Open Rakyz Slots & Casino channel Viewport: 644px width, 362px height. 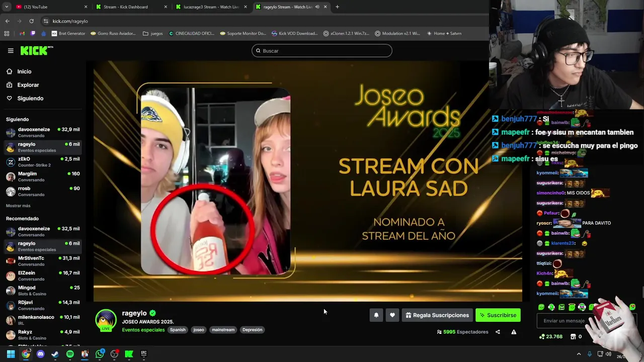coord(43,335)
